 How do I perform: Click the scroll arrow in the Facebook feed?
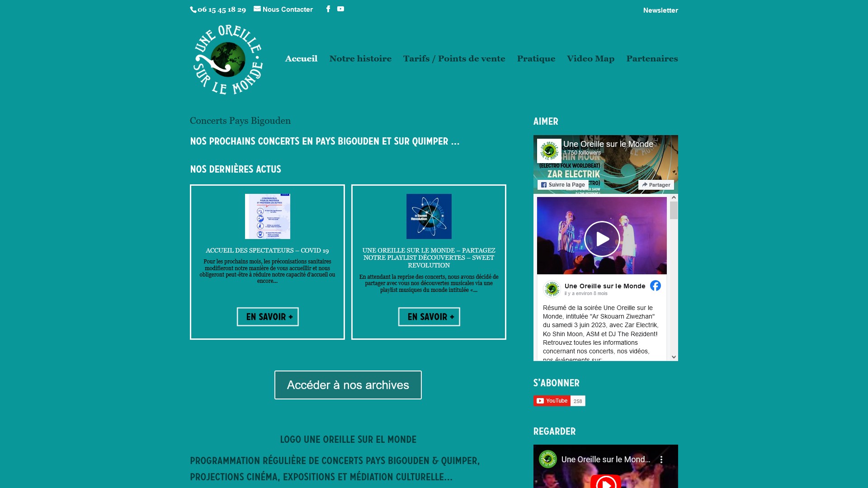pos(674,198)
